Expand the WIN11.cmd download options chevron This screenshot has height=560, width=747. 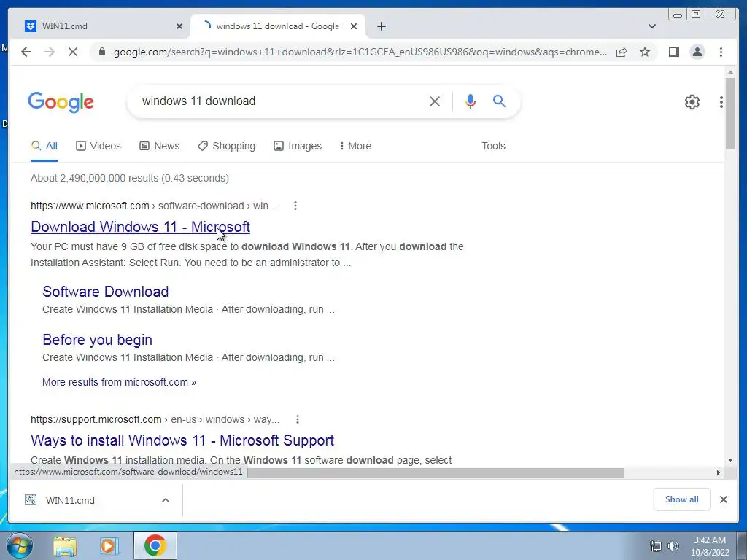click(166, 500)
